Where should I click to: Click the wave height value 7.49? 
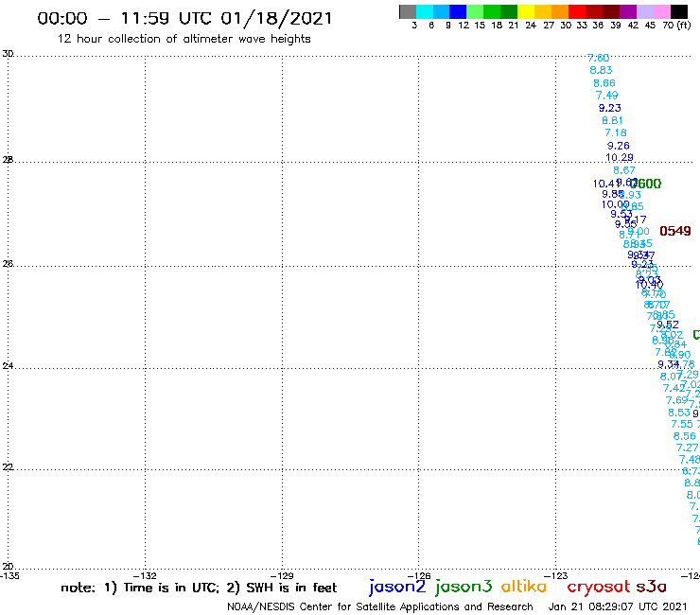606,96
